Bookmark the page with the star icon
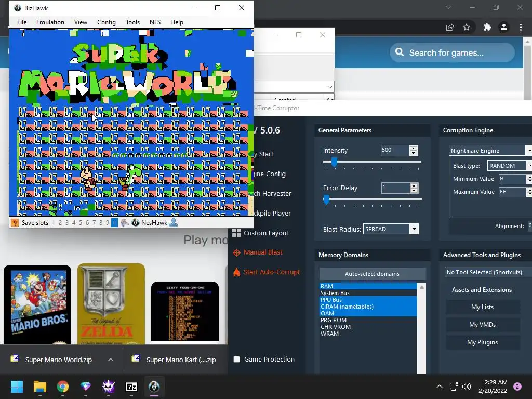 467,27
